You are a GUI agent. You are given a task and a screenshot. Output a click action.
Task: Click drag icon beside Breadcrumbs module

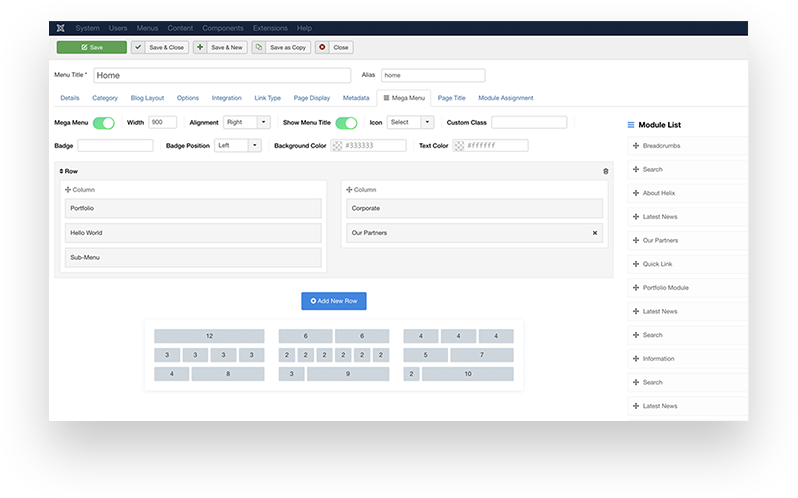tap(636, 146)
